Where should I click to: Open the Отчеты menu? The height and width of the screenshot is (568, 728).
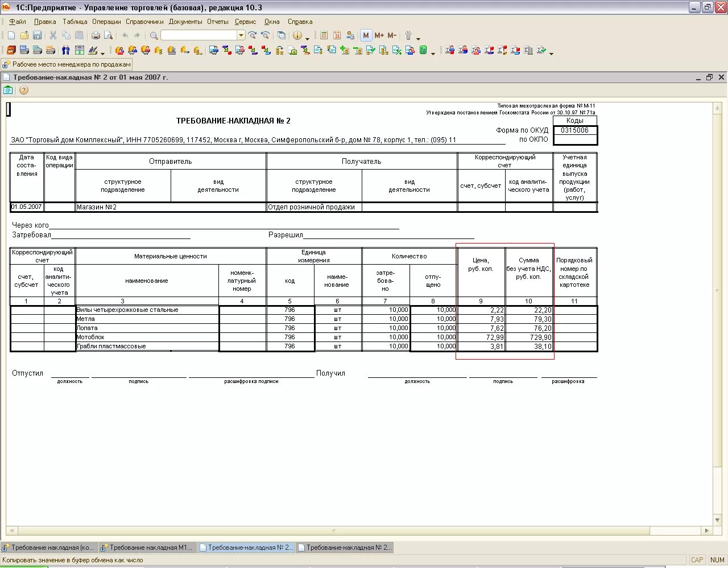pos(218,22)
